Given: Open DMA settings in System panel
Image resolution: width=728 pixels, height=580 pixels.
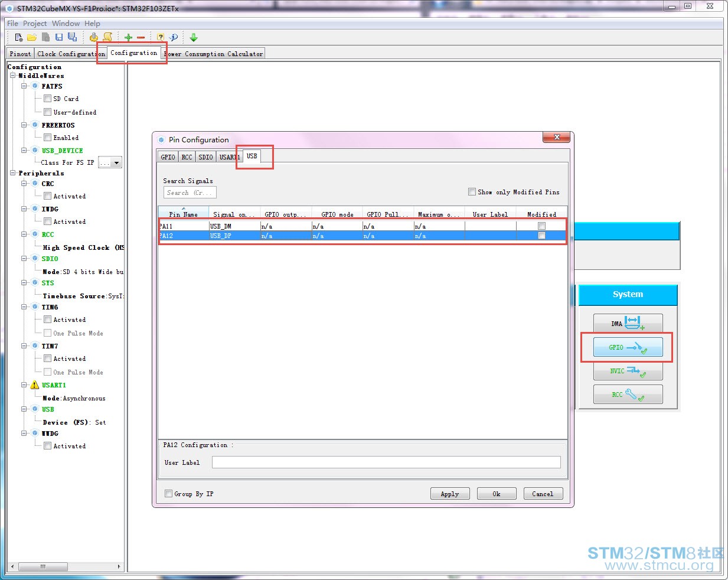Looking at the screenshot, I should (628, 324).
